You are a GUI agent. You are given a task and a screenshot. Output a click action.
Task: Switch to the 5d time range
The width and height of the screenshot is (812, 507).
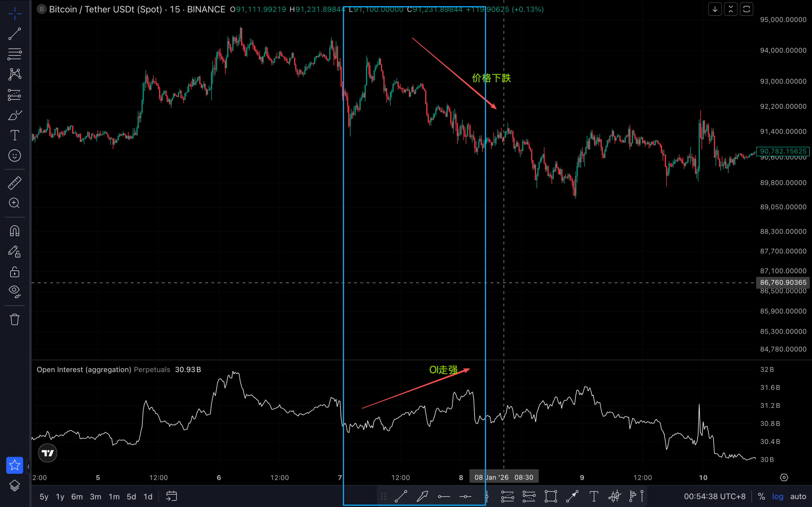(x=131, y=497)
